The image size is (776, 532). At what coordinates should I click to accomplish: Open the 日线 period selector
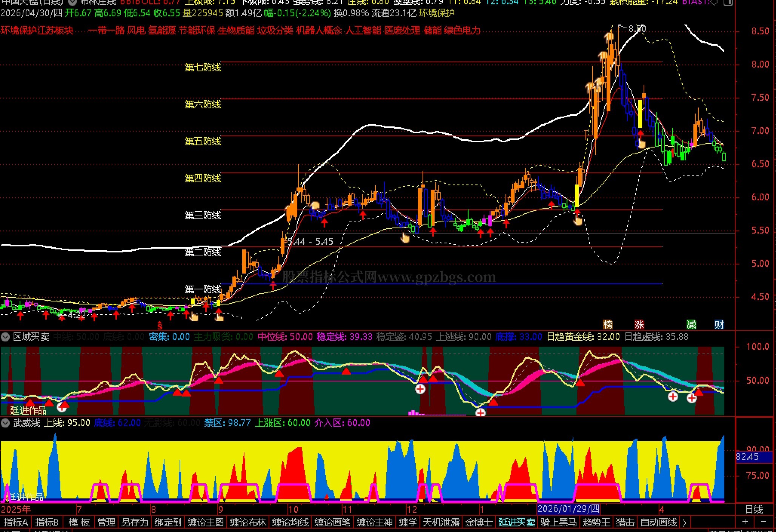tap(754, 510)
